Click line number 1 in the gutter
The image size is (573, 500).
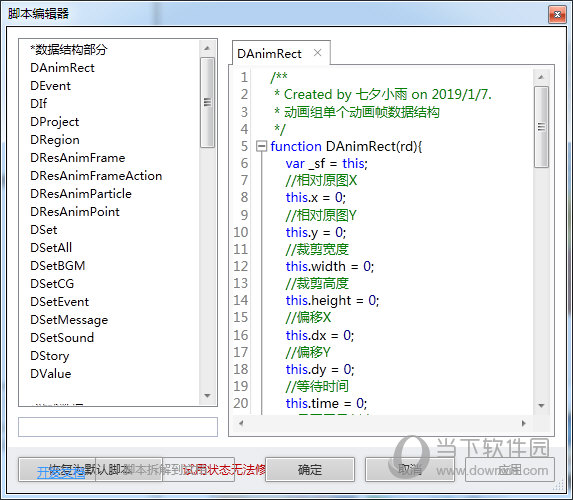(x=244, y=77)
